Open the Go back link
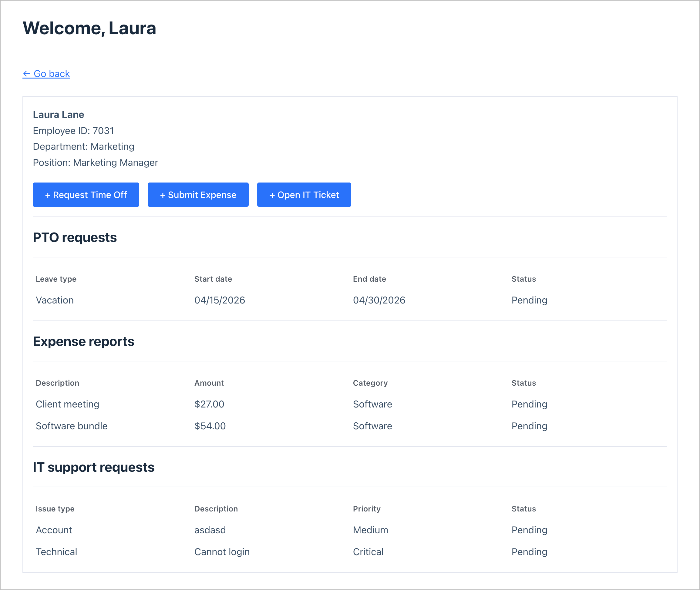 46,74
